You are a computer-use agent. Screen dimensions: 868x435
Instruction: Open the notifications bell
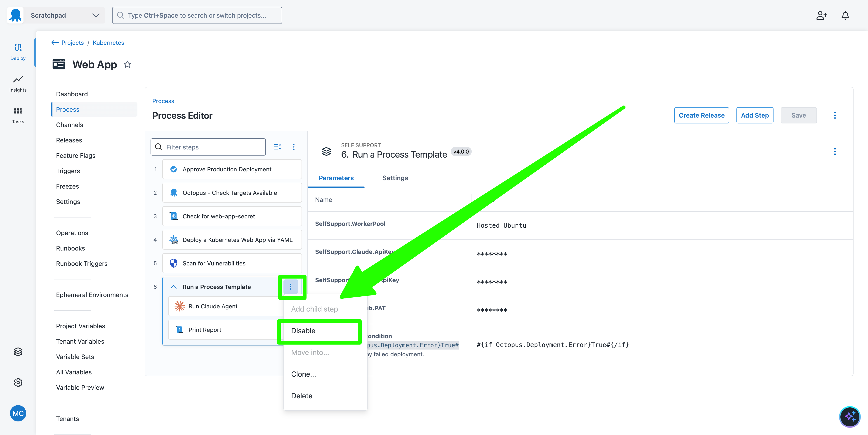(845, 16)
